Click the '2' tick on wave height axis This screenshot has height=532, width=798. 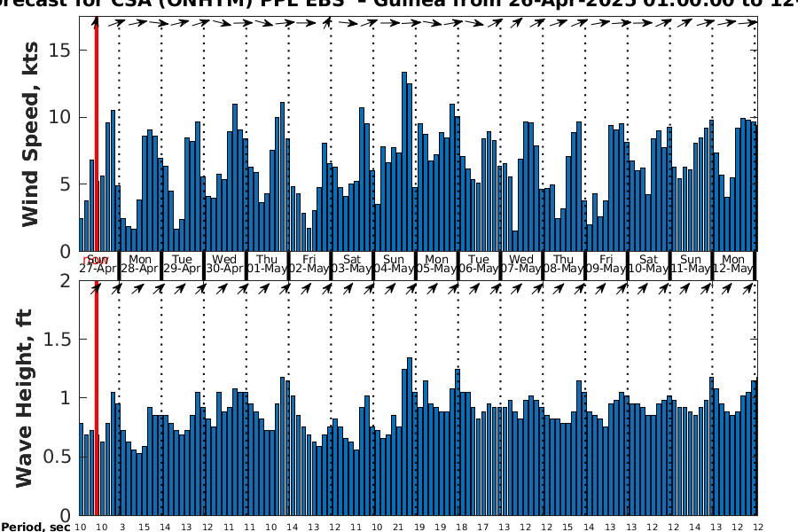coord(65,280)
